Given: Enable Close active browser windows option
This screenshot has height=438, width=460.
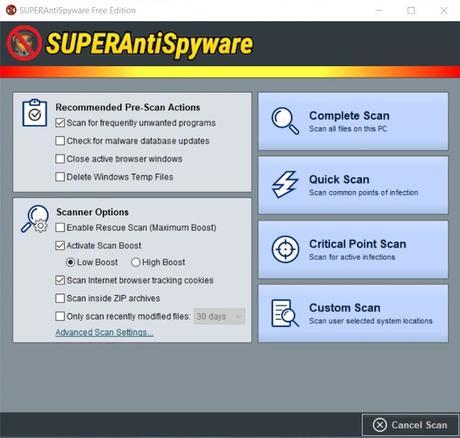Looking at the screenshot, I should [x=60, y=159].
